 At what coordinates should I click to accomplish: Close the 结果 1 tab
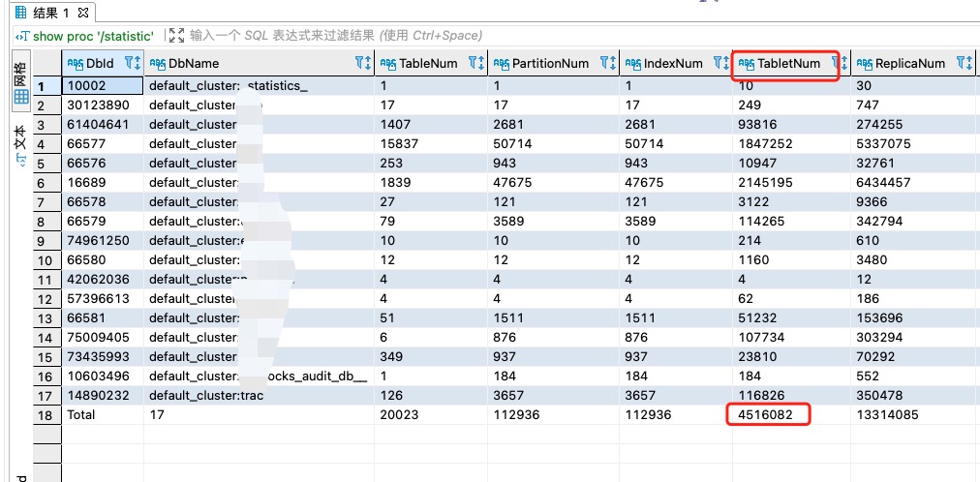(84, 12)
